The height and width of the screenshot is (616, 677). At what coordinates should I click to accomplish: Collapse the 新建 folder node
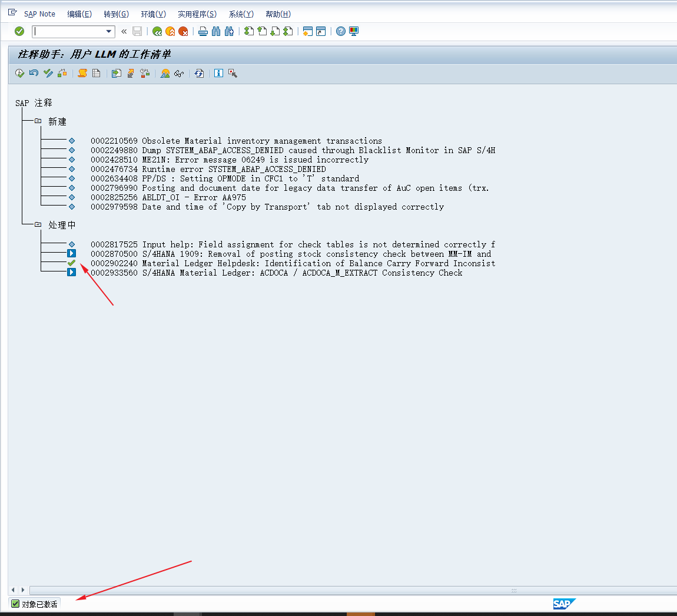coord(38,121)
